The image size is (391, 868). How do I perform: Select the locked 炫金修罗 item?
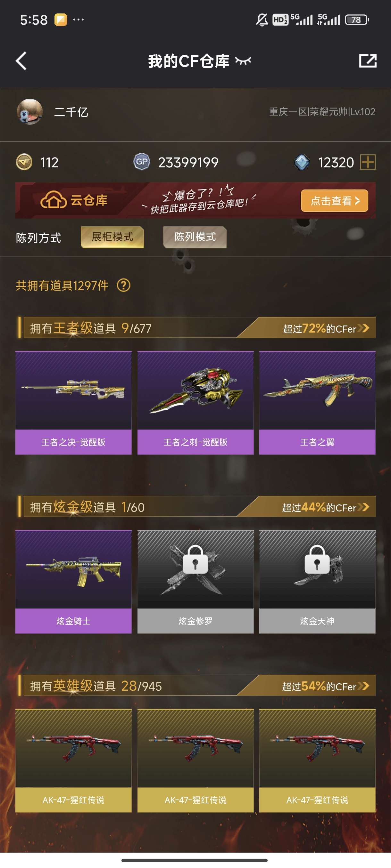195,582
